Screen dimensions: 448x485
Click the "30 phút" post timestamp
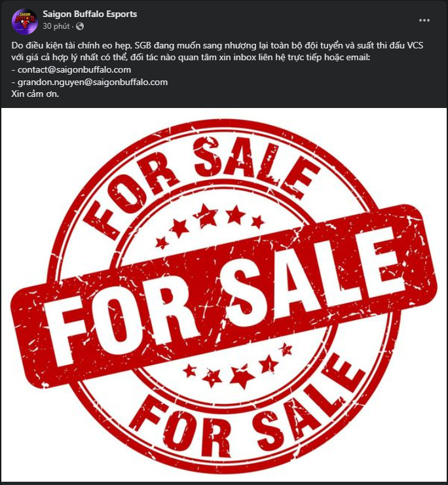(56, 26)
